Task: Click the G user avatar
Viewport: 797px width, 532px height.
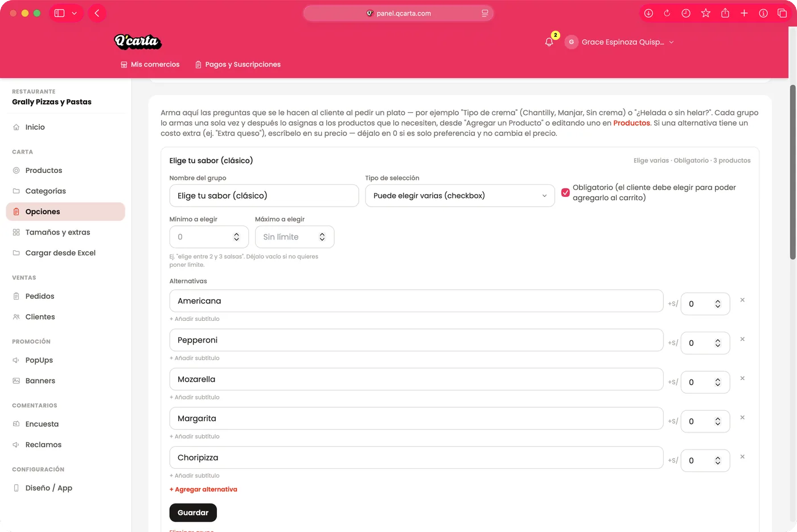Action: [571, 42]
